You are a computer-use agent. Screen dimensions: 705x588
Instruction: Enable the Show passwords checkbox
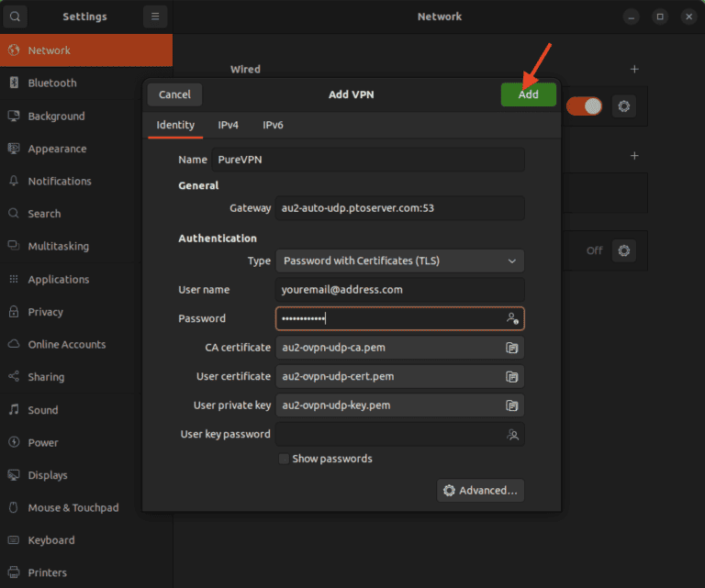(284, 459)
